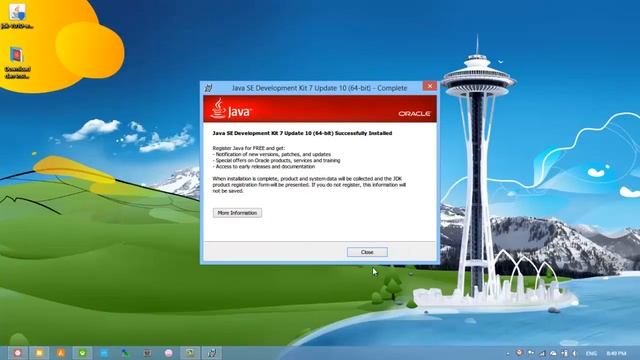This screenshot has height=360, width=640.
Task: Click the red circular taskbar icon at far left
Action: click(x=18, y=353)
